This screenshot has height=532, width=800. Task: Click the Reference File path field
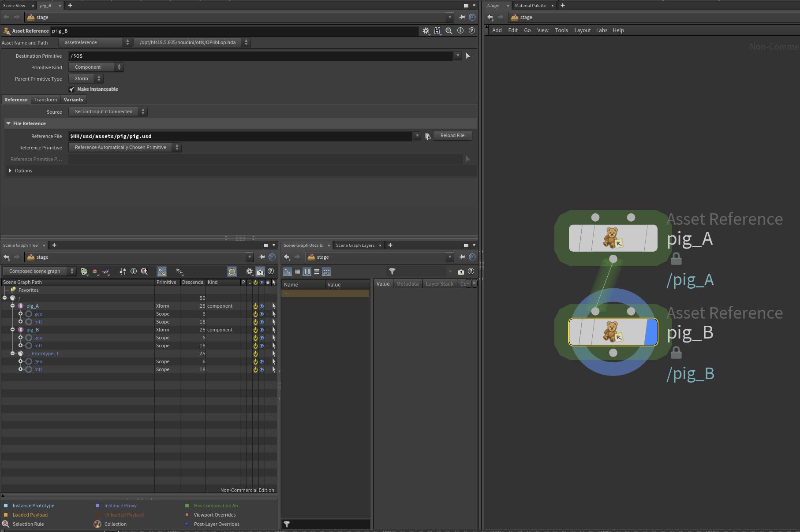(240, 136)
